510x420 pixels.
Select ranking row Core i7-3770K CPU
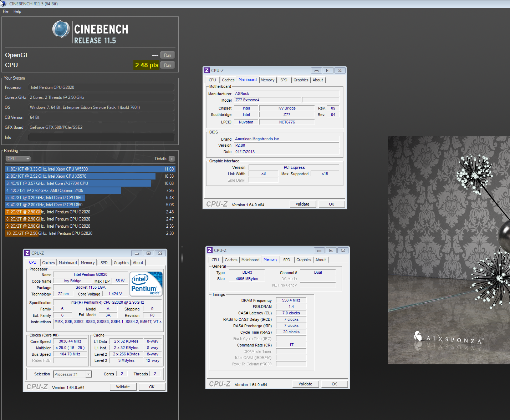pyautogui.click(x=90, y=183)
